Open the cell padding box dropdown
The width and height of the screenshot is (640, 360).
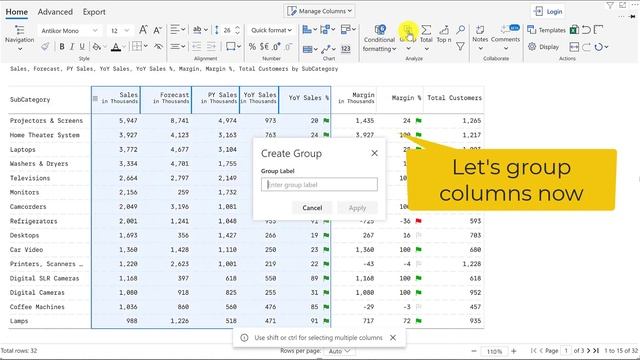(x=233, y=46)
